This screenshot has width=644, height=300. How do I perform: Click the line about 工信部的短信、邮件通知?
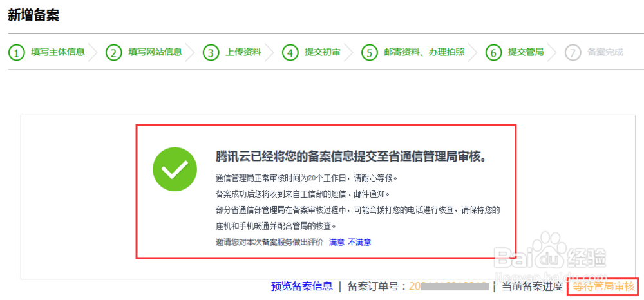pos(302,193)
